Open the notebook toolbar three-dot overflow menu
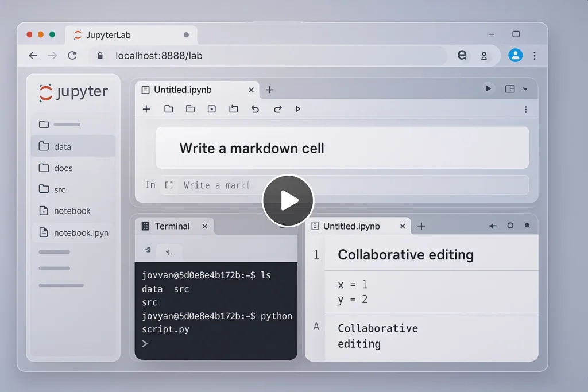 coord(525,109)
